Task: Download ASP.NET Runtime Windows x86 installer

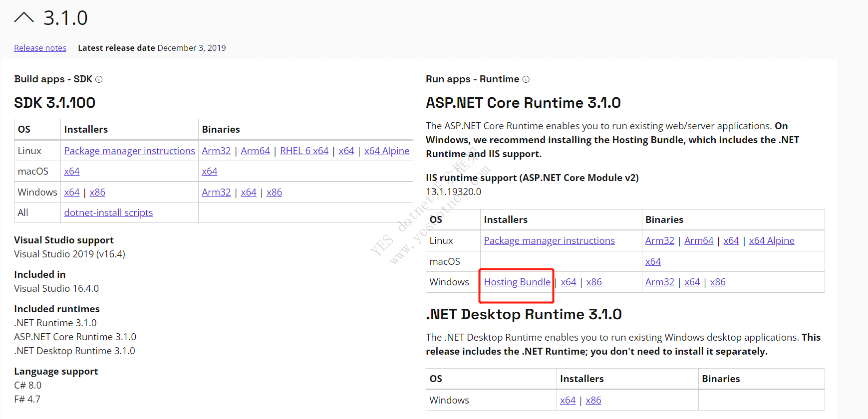Action: point(594,282)
